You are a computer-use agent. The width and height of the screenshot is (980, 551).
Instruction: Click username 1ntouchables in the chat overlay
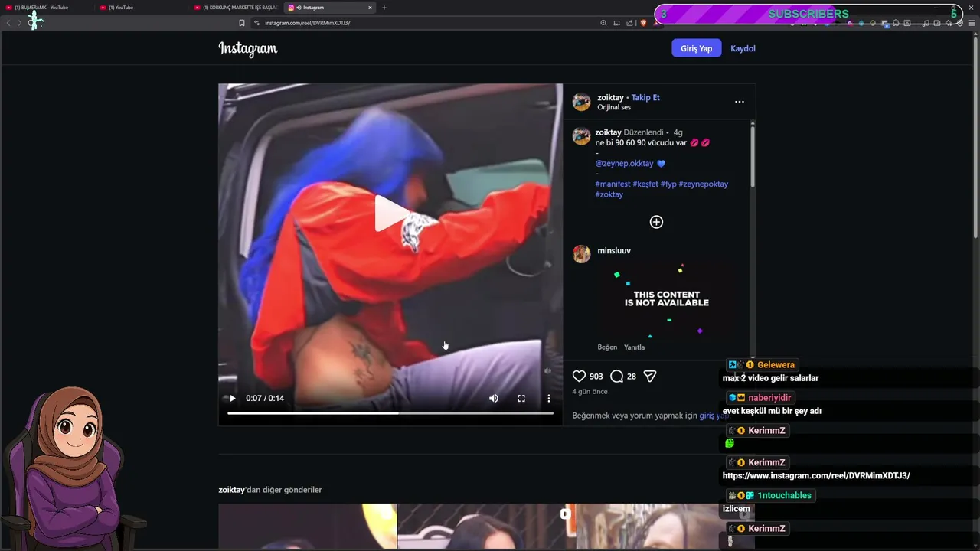tap(784, 496)
